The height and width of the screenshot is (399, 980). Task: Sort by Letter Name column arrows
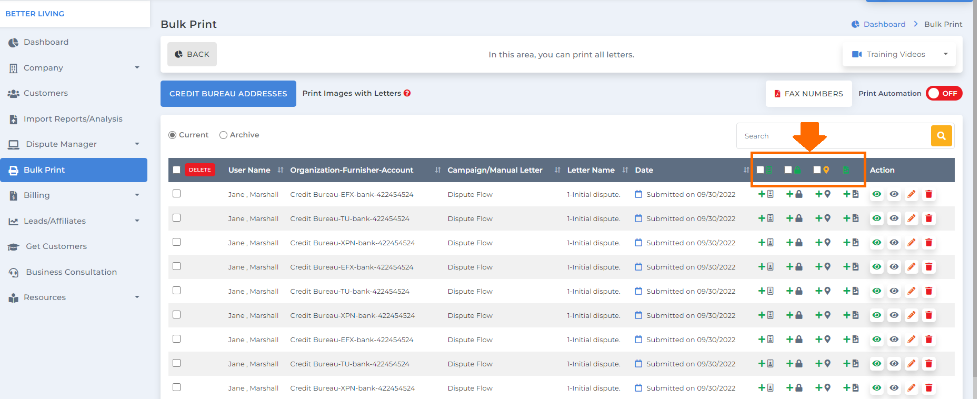coord(625,170)
